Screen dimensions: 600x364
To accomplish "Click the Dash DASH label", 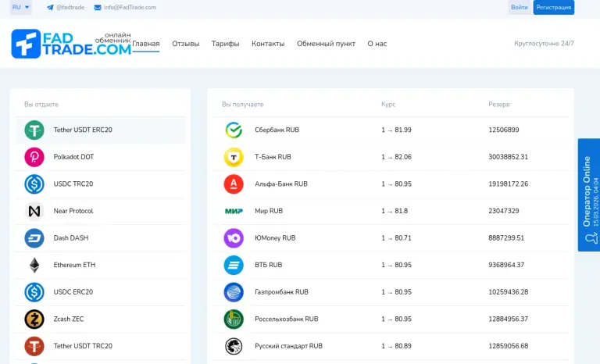I will [x=71, y=238].
